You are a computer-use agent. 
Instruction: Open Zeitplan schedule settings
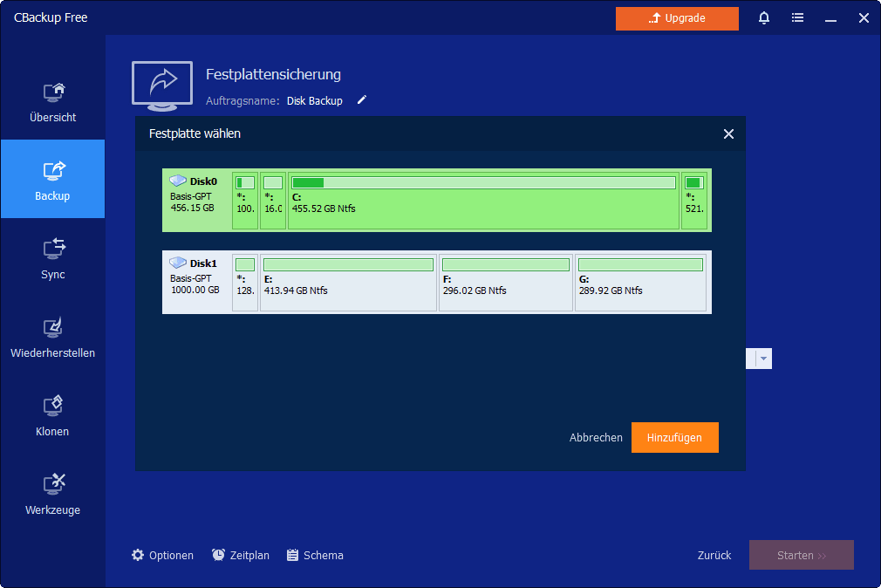[x=241, y=555]
